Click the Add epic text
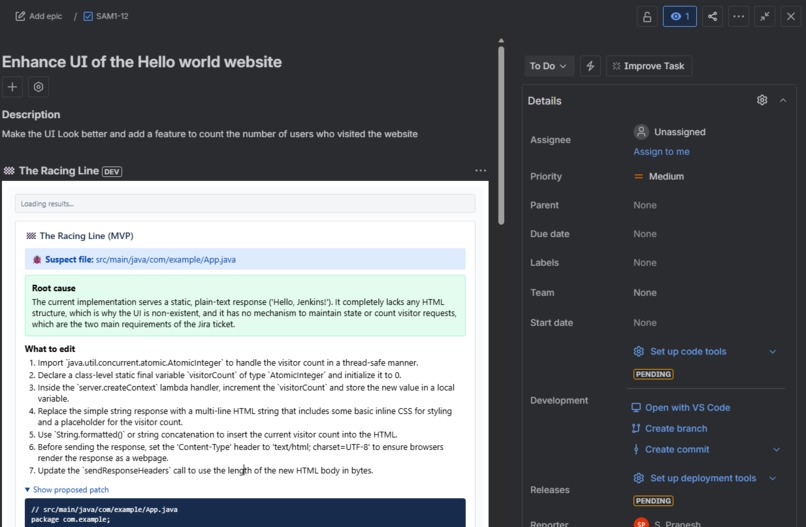The image size is (806, 527). point(45,16)
